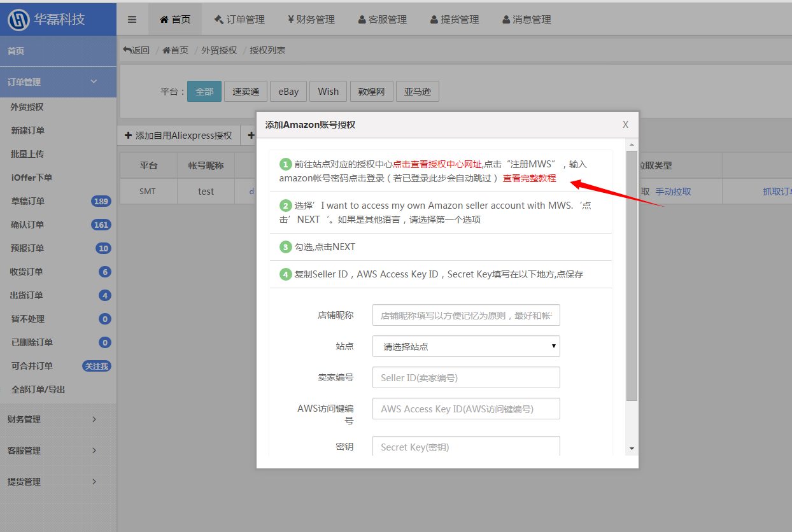This screenshot has width=792, height=532.
Task: Select the 亚马逊 platform filter
Action: [x=417, y=92]
